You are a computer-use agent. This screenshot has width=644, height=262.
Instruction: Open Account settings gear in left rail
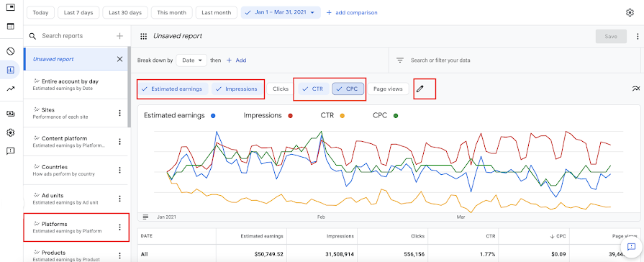click(x=11, y=132)
